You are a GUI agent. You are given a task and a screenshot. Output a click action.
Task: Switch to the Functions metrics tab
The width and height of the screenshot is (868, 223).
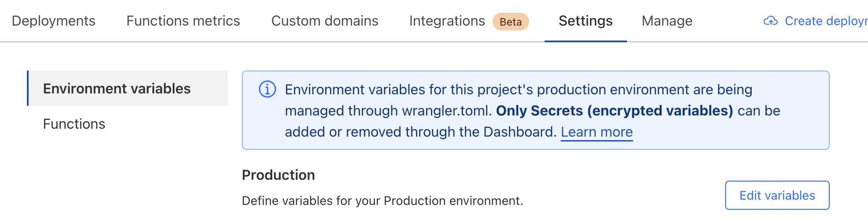(x=183, y=21)
